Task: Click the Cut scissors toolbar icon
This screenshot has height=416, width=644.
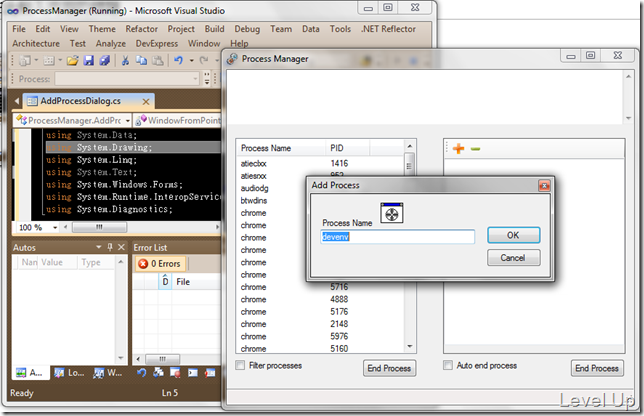Action: (125, 61)
